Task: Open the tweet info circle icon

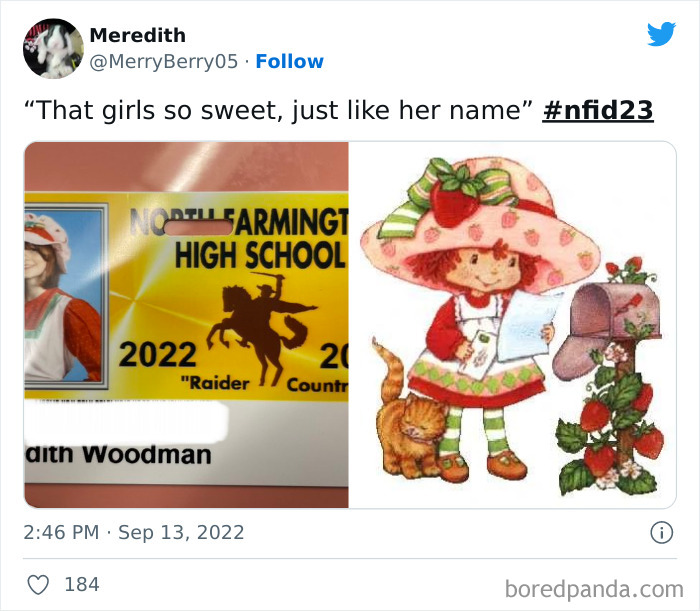Action: point(661,532)
